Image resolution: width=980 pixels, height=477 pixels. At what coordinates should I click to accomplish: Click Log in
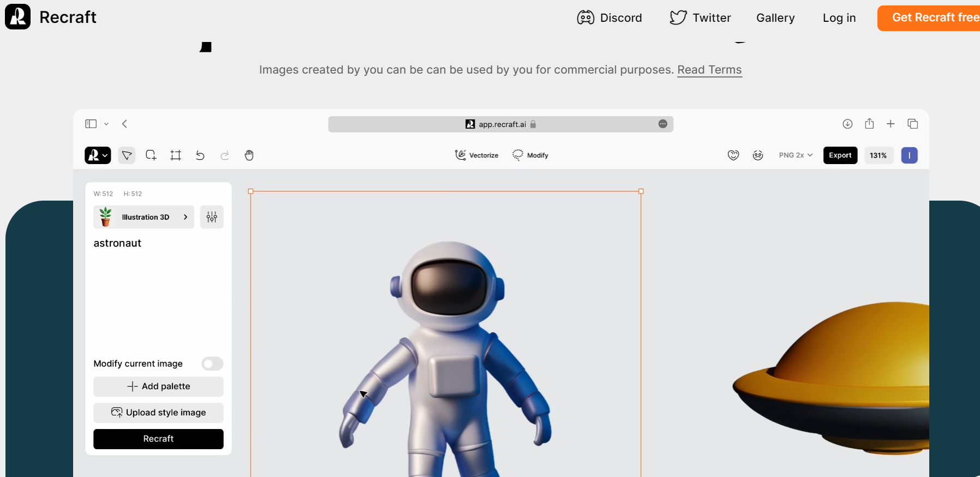839,18
